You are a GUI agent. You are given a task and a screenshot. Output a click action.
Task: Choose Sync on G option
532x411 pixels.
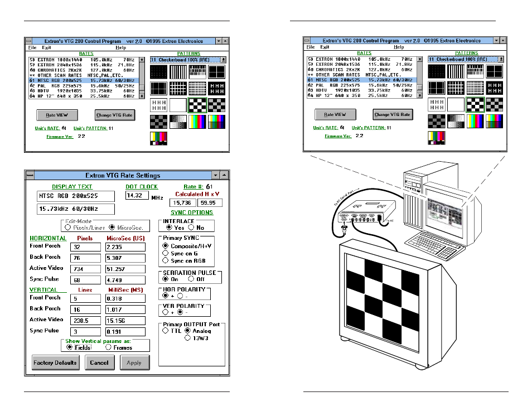tap(165, 253)
